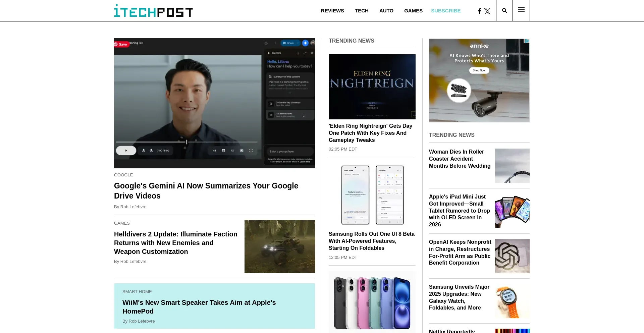Click the colorful iPhones thumbnail
644x333 pixels.
372,302
